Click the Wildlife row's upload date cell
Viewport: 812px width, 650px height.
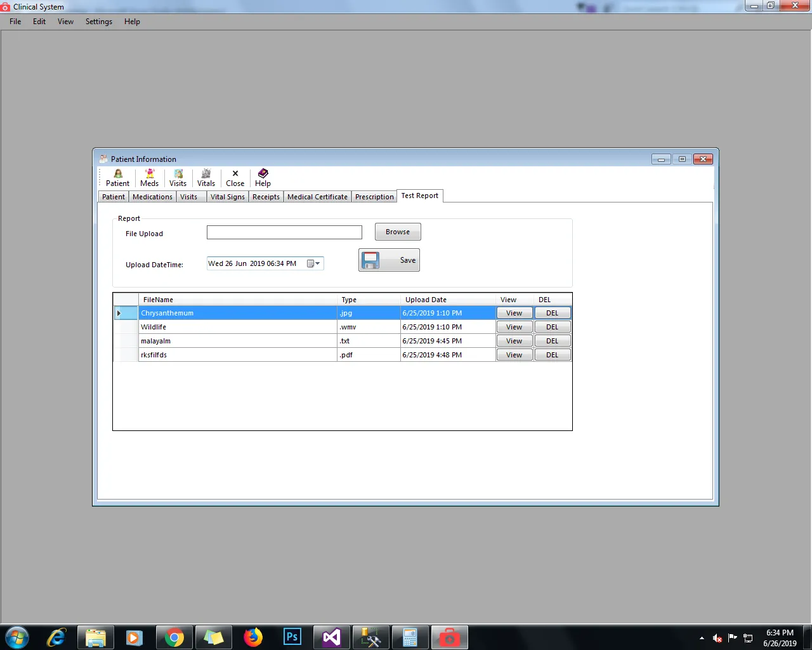(448, 327)
